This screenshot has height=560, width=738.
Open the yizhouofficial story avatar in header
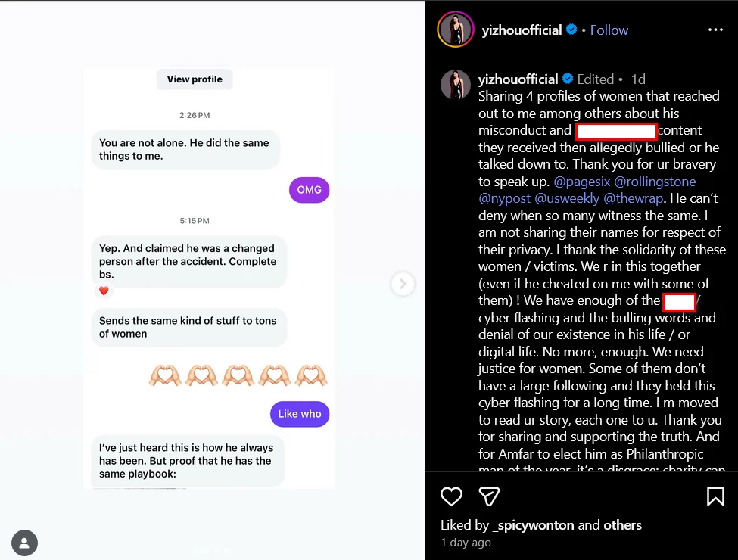[456, 30]
